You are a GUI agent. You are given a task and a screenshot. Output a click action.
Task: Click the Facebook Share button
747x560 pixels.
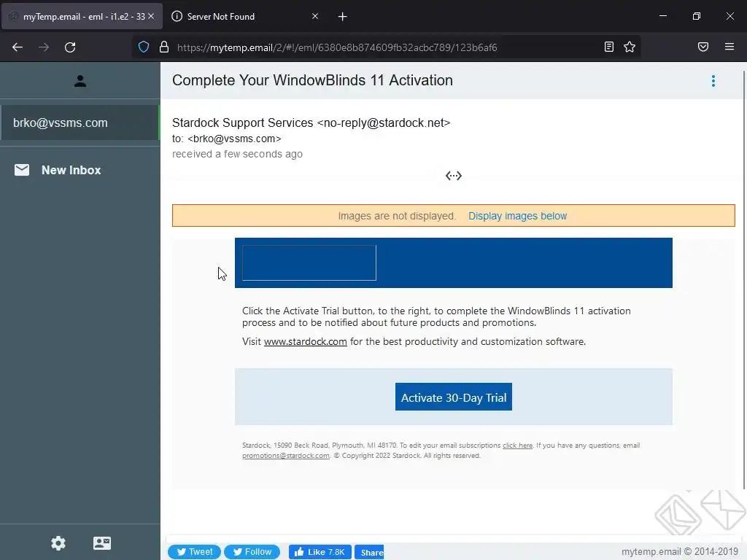(369, 553)
